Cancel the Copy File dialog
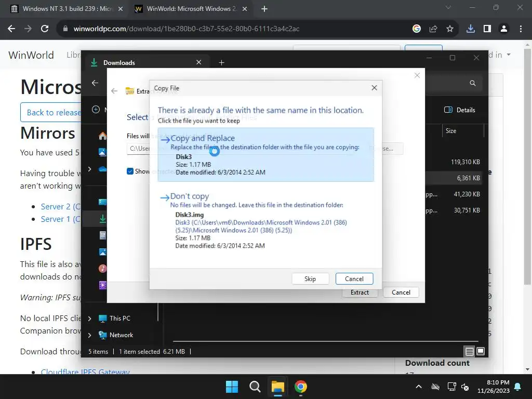The width and height of the screenshot is (532, 399). click(354, 279)
